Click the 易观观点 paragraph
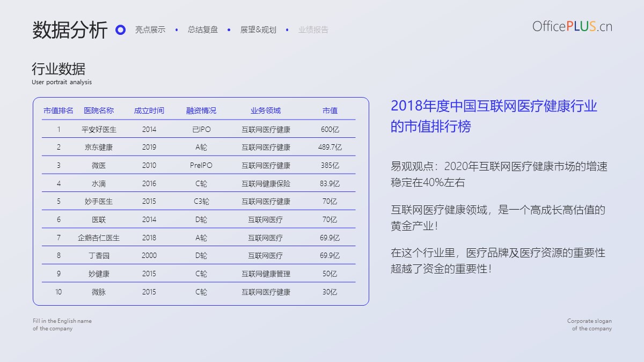This screenshot has height=362, width=644. click(x=499, y=174)
